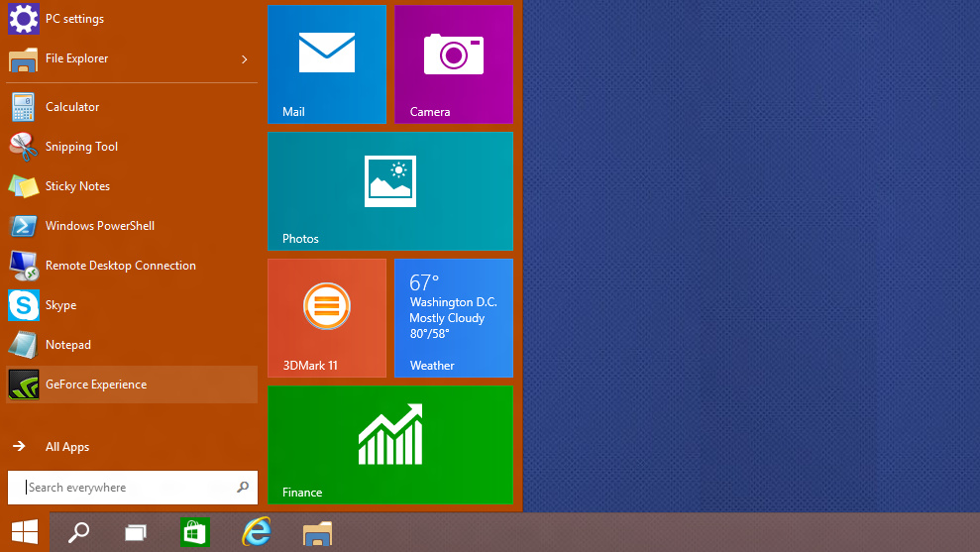Click the Sticky Notes label
Screen dimensions: 980x552
click(77, 186)
